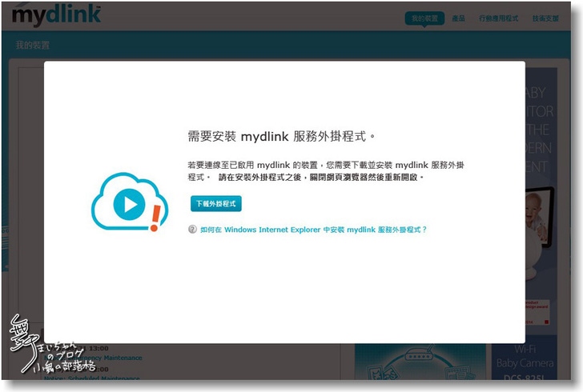This screenshot has width=583, height=392.
Task: Click the 下載外掛程式 download button
Action: (216, 204)
